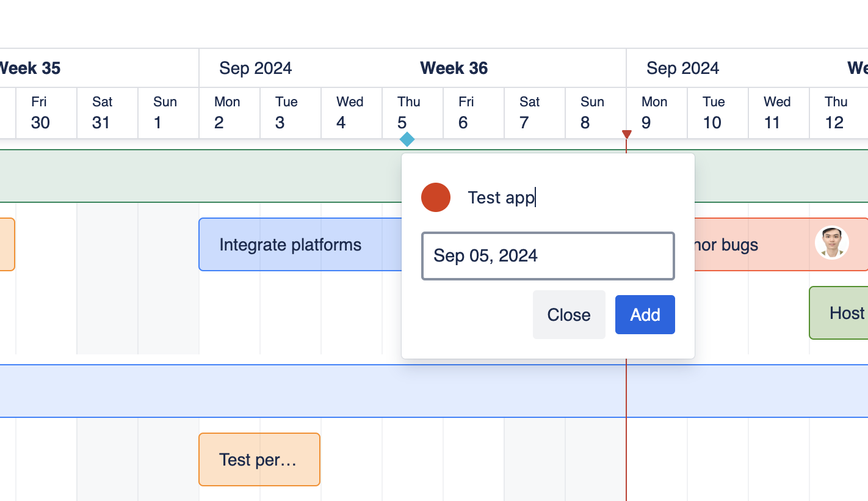Click the Mon 2 day column header

pyautogui.click(x=230, y=113)
